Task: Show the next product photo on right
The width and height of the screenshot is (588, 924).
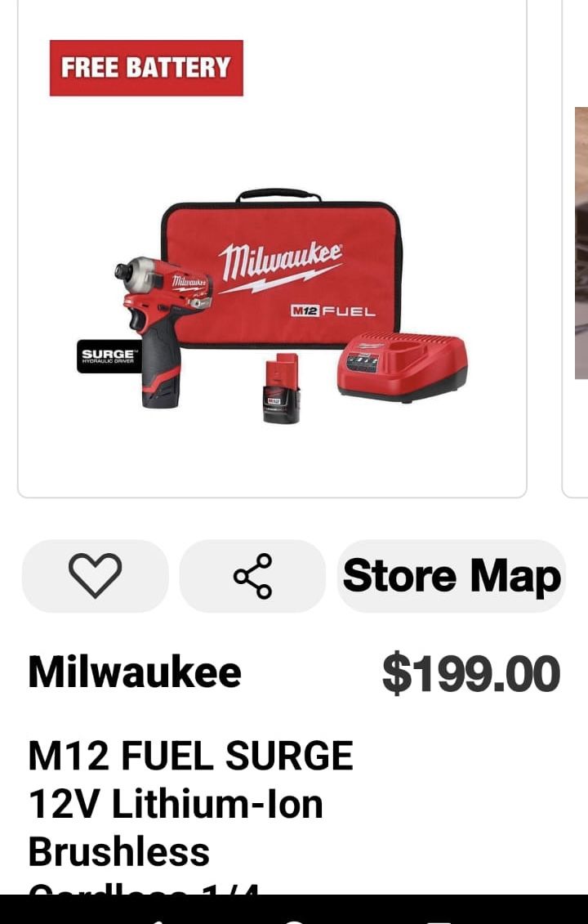Action: [x=581, y=243]
